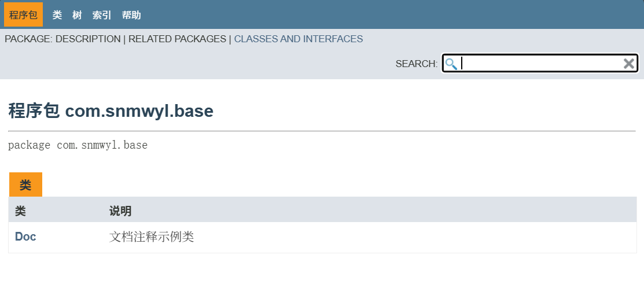Image resolution: width=644 pixels, height=288 pixels.
Task: Click the 说明 column header
Action: [x=120, y=211]
